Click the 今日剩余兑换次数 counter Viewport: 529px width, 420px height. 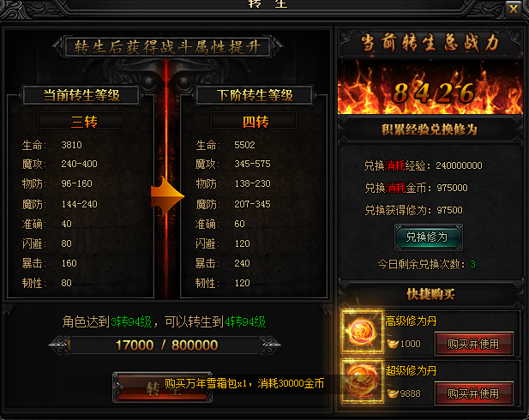pos(426,264)
